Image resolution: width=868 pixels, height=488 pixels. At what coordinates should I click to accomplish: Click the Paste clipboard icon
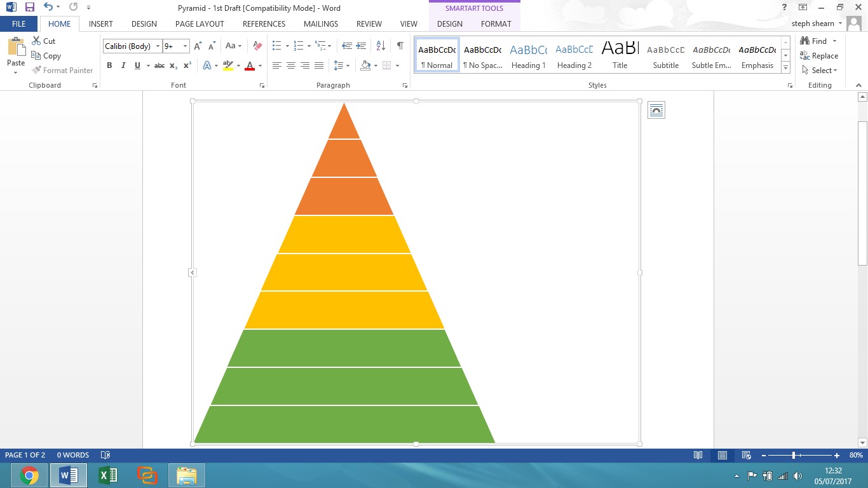click(16, 47)
